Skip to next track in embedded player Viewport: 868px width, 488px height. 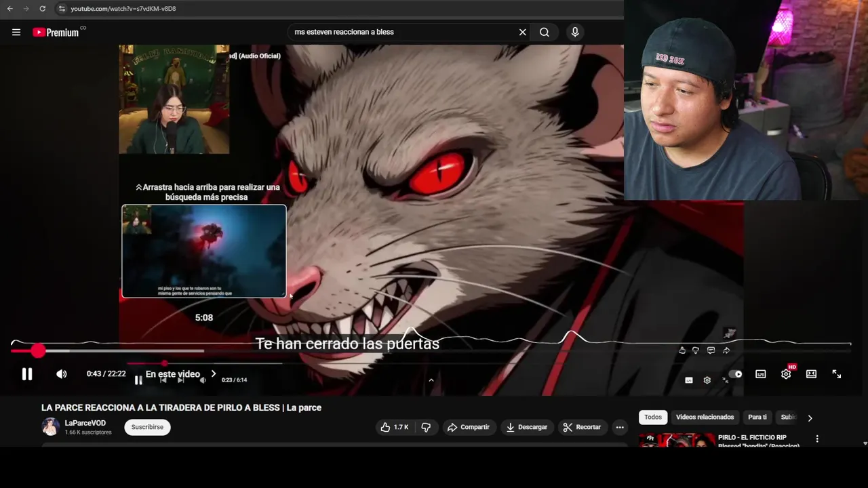pos(180,380)
